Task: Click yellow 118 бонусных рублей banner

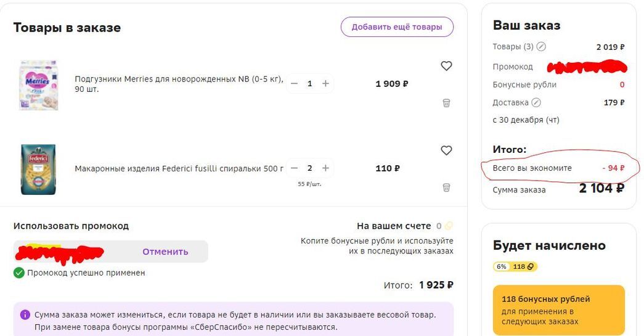Action: pos(558,310)
